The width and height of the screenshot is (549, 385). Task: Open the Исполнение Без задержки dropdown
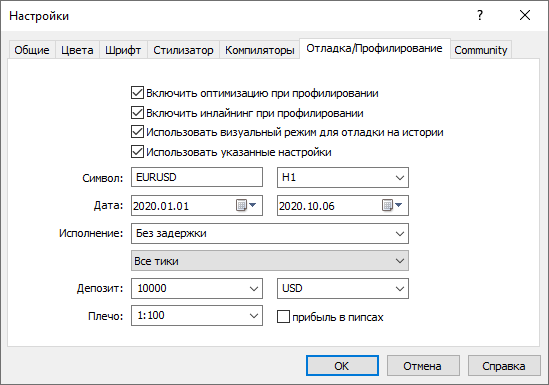(x=270, y=233)
